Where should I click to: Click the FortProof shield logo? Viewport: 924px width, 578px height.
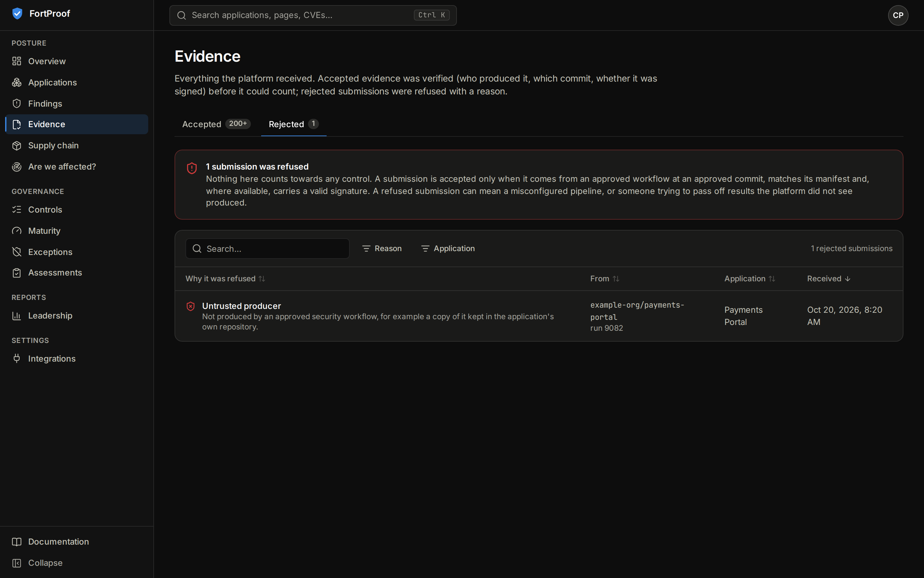click(x=17, y=13)
